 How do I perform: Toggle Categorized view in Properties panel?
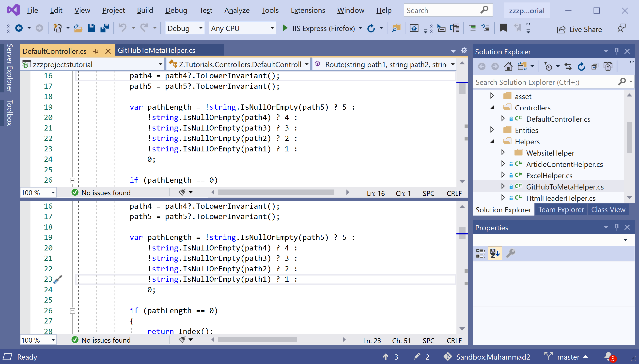point(480,253)
